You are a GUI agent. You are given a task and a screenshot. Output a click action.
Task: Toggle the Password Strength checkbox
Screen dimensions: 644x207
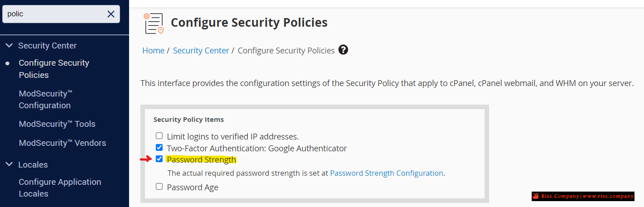159,159
